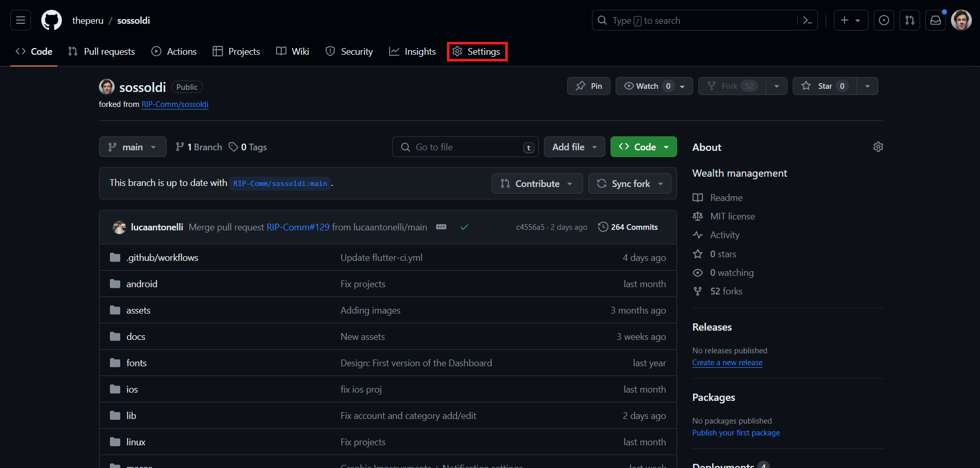Star the sossoldi repository

point(825,86)
